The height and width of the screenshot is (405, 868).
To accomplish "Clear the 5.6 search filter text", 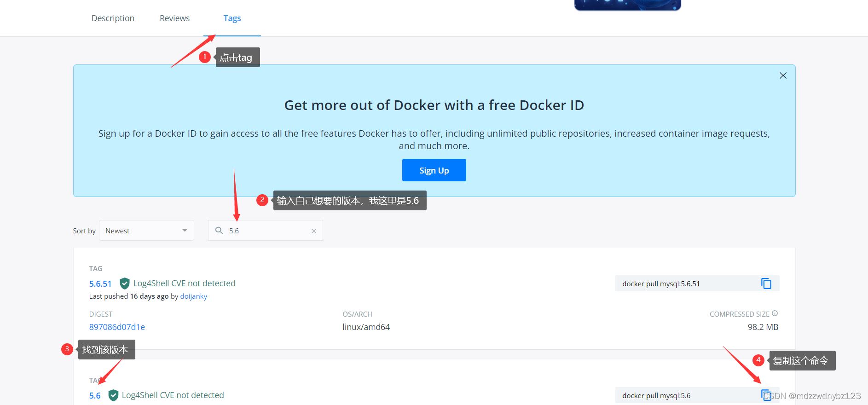I will click(x=314, y=231).
